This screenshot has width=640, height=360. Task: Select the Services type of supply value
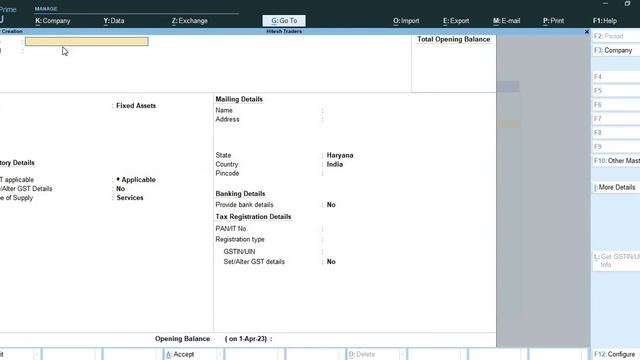(x=130, y=198)
